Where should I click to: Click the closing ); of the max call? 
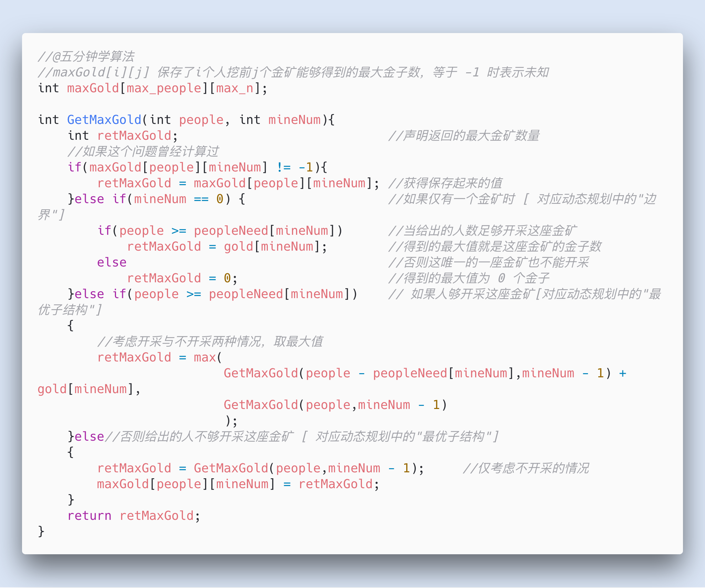231,421
